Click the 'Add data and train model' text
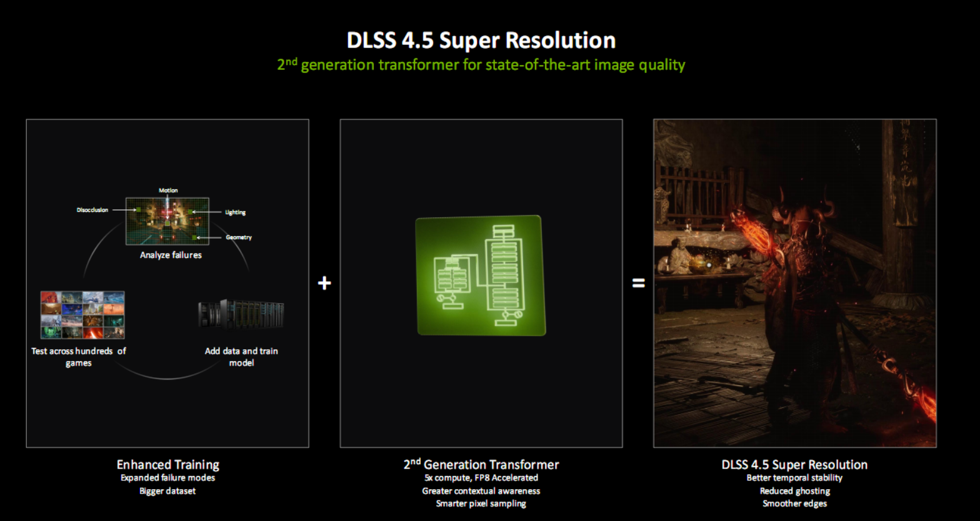The height and width of the screenshot is (521, 980). click(241, 357)
